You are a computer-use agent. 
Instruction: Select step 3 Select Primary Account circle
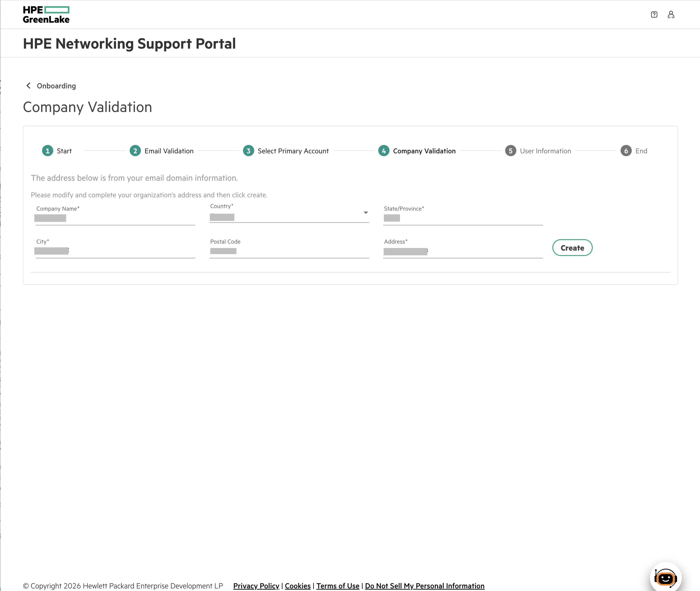click(248, 151)
